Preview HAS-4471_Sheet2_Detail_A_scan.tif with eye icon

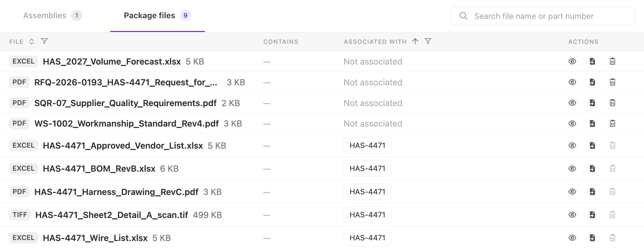(572, 215)
